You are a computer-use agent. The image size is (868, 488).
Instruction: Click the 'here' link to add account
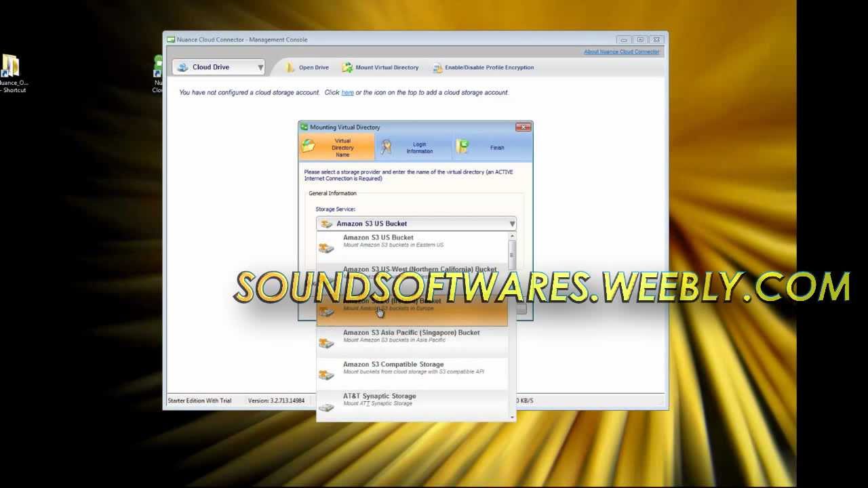point(347,92)
